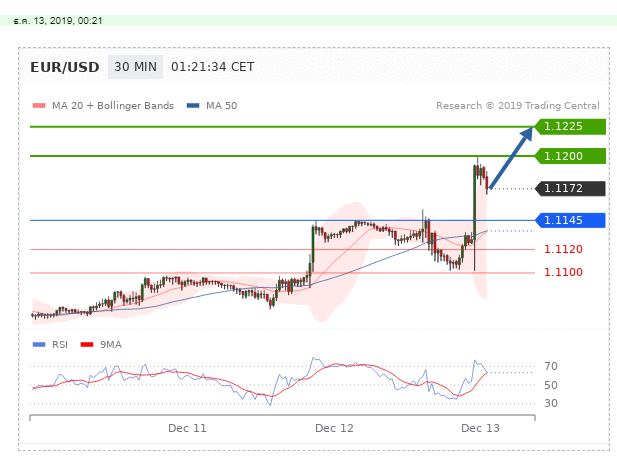Click the black 1.1172 current price tag
The height and width of the screenshot is (458, 617).
(570, 188)
